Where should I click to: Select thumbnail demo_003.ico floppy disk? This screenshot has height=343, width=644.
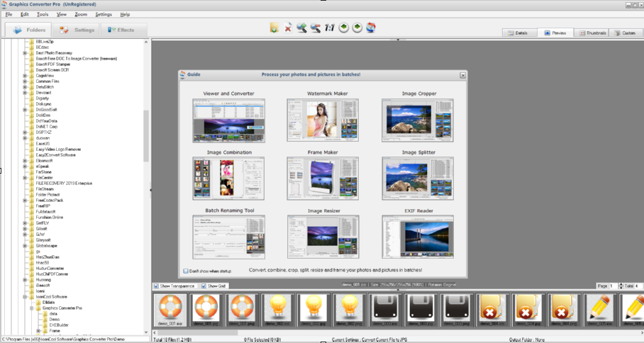point(385,310)
